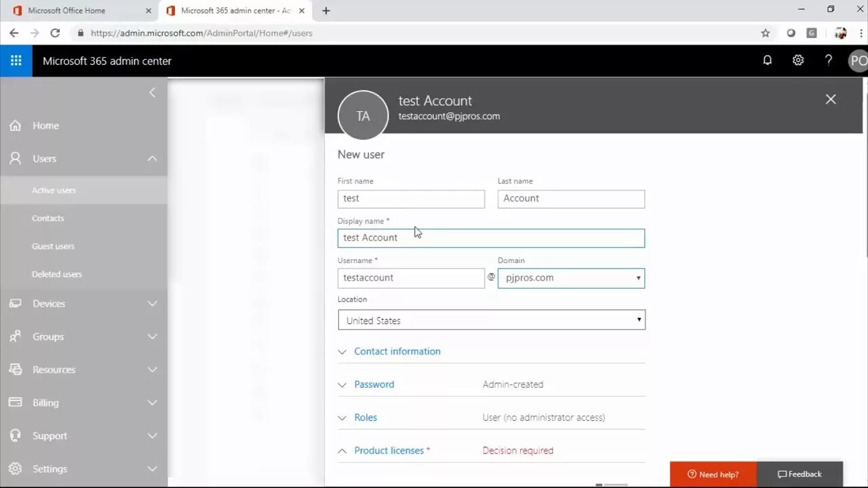The width and height of the screenshot is (868, 488).
Task: Open the PO account avatar
Action: click(x=858, y=60)
